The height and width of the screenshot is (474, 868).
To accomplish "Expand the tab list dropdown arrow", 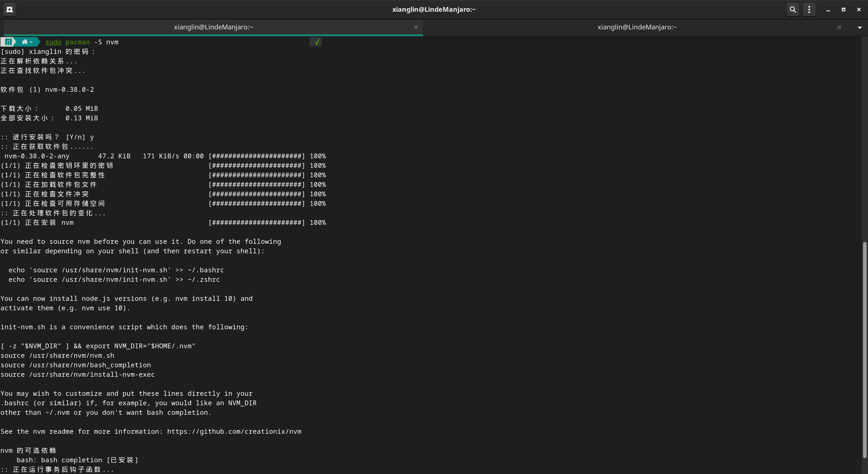I will [860, 27].
